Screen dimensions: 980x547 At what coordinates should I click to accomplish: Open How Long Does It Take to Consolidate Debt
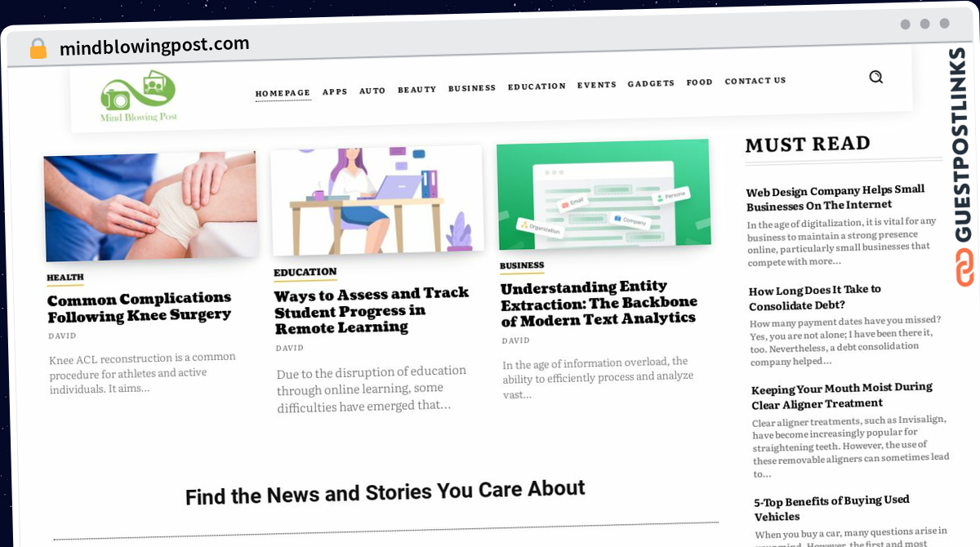(x=815, y=298)
